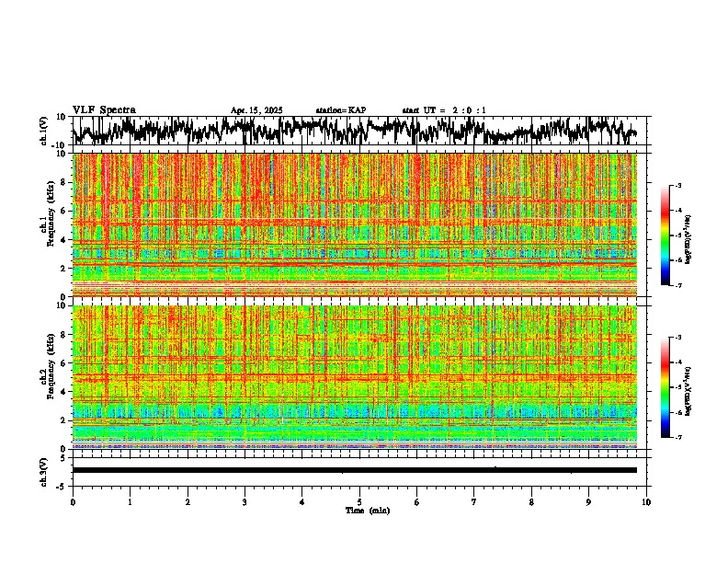Click the "5" tick on the ch.3 axis
This screenshot has width=728, height=563.
point(63,458)
